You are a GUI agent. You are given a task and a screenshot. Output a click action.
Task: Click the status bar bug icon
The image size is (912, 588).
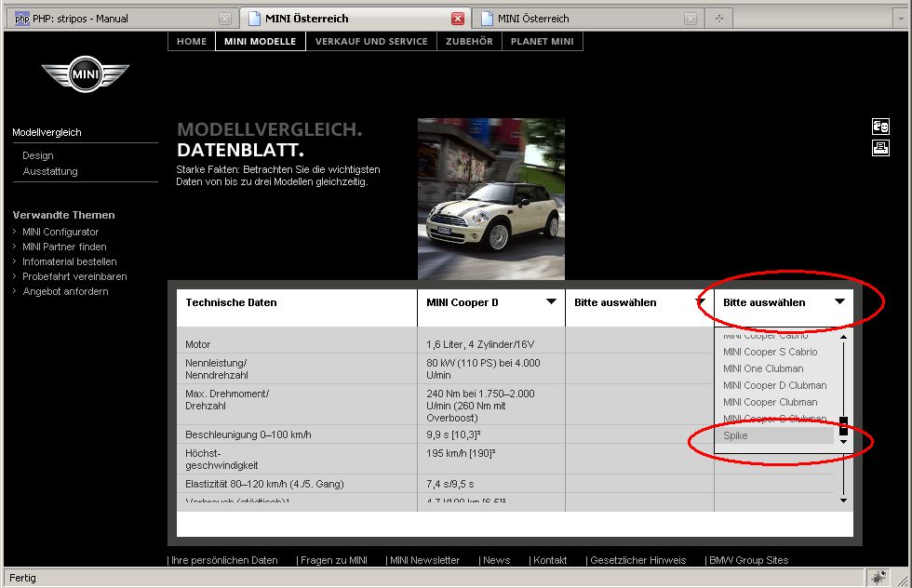(878, 577)
